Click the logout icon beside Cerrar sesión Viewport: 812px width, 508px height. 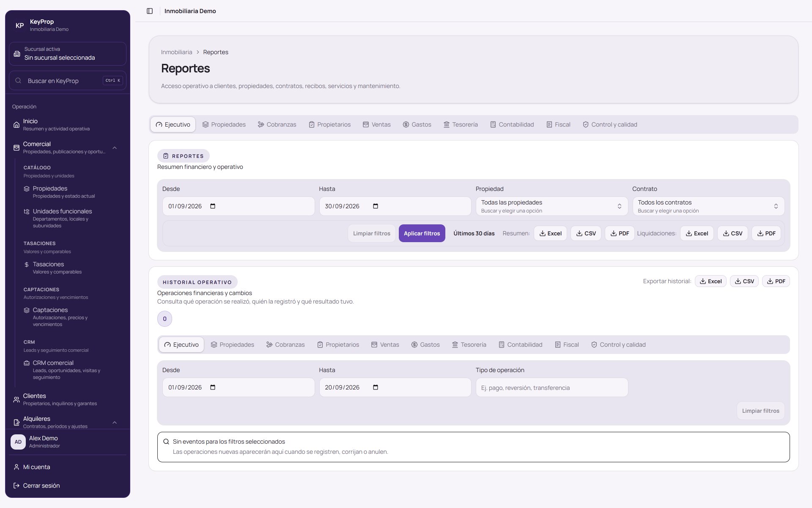click(16, 486)
